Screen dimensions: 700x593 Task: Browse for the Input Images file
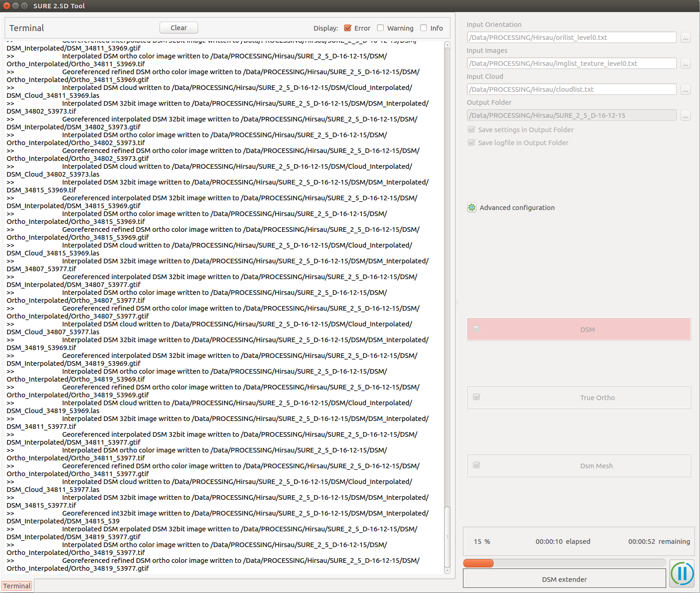tap(686, 64)
